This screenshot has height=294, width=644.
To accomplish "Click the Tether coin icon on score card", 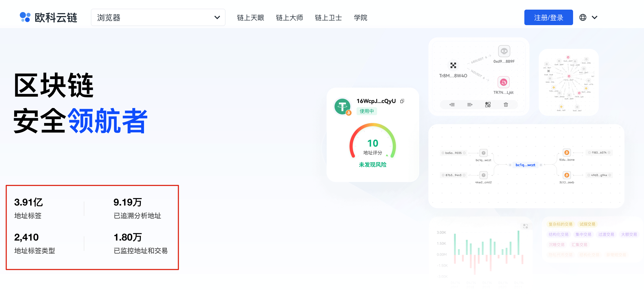I will (x=342, y=107).
